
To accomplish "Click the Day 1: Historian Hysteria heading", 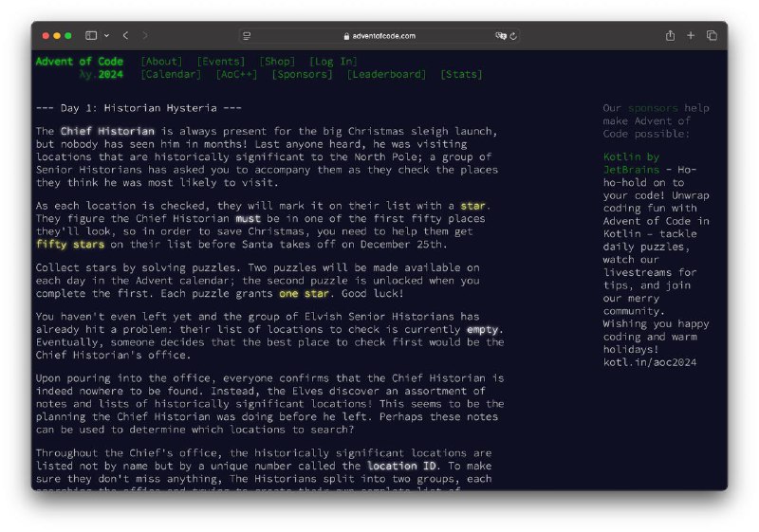I will click(139, 108).
